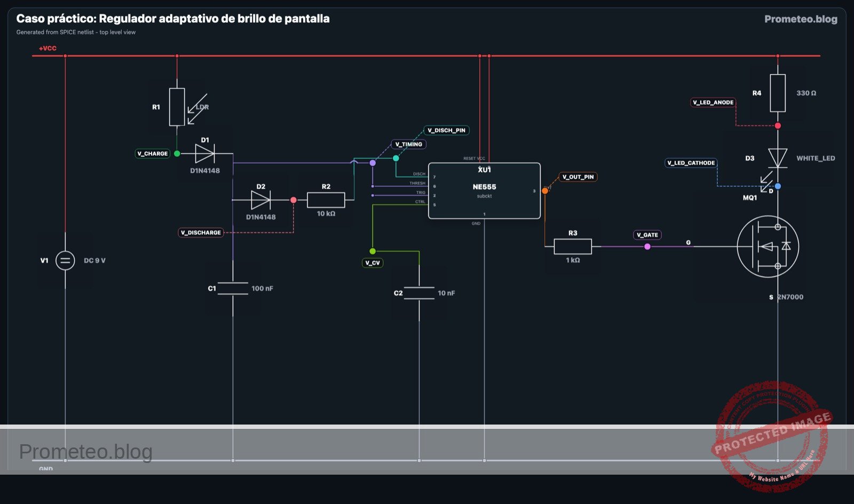Click the magenta V_GATE node dot

647,246
